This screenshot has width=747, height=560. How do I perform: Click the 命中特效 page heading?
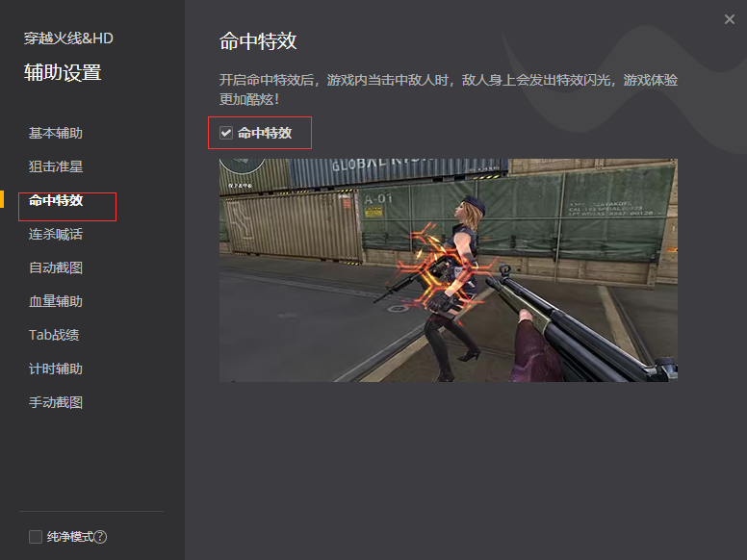tap(258, 41)
